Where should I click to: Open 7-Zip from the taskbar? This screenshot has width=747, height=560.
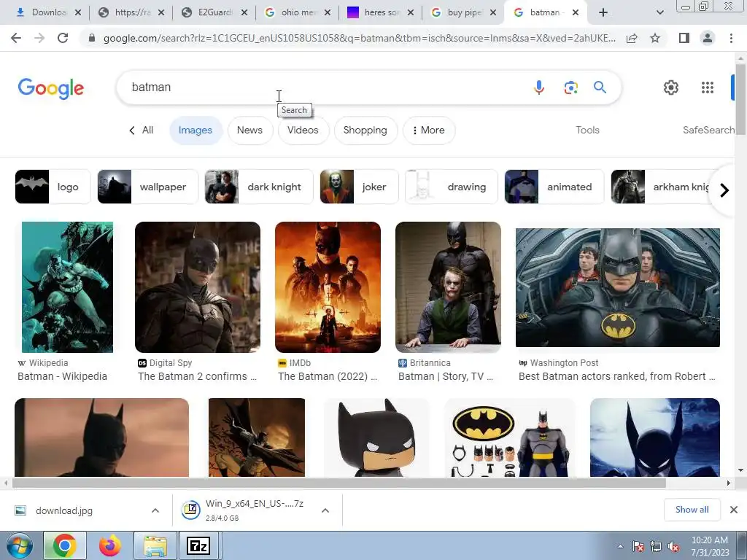[x=198, y=545]
